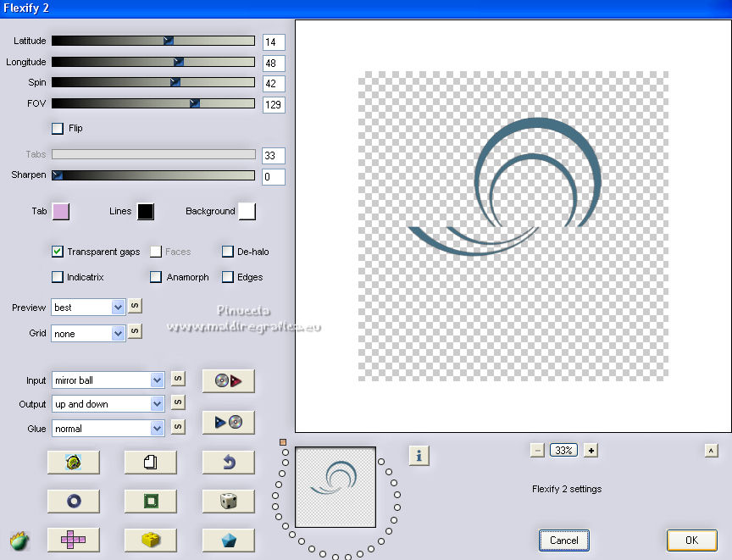Click the S button beside Preview
Screen dimensions: 732x560
[x=135, y=306]
